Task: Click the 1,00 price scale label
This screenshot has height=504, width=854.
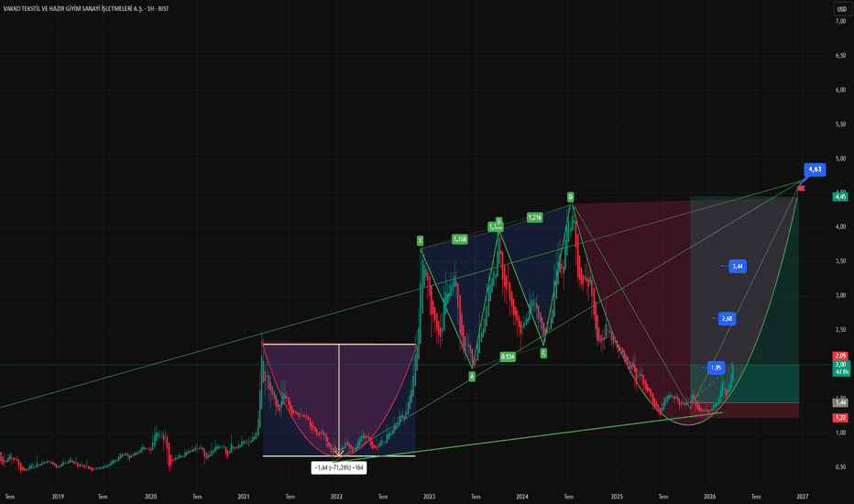Action: click(x=840, y=433)
